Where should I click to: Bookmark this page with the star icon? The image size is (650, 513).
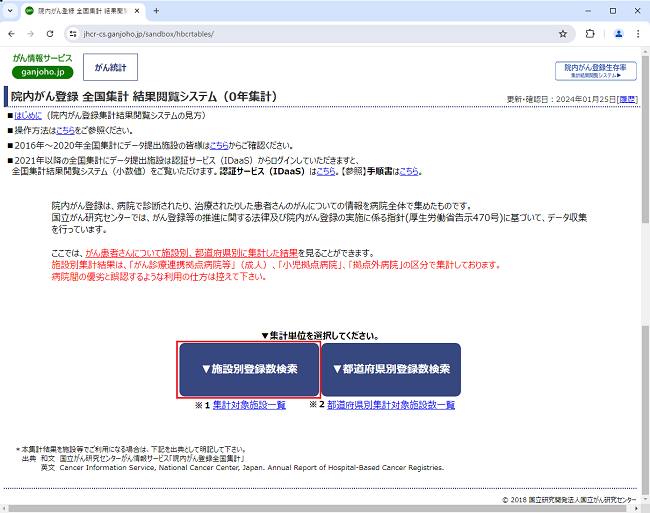563,33
